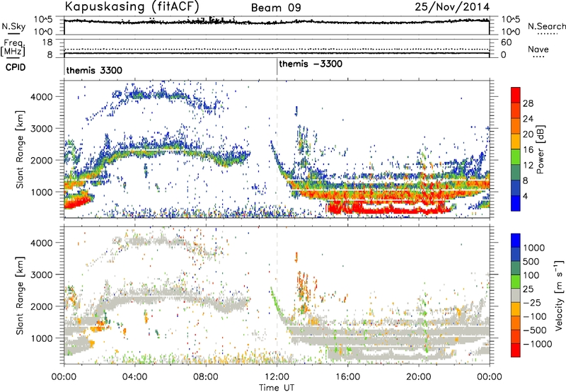The image size is (566, 392).
Task: Click the 'Nave' legend label
Action: (538, 49)
